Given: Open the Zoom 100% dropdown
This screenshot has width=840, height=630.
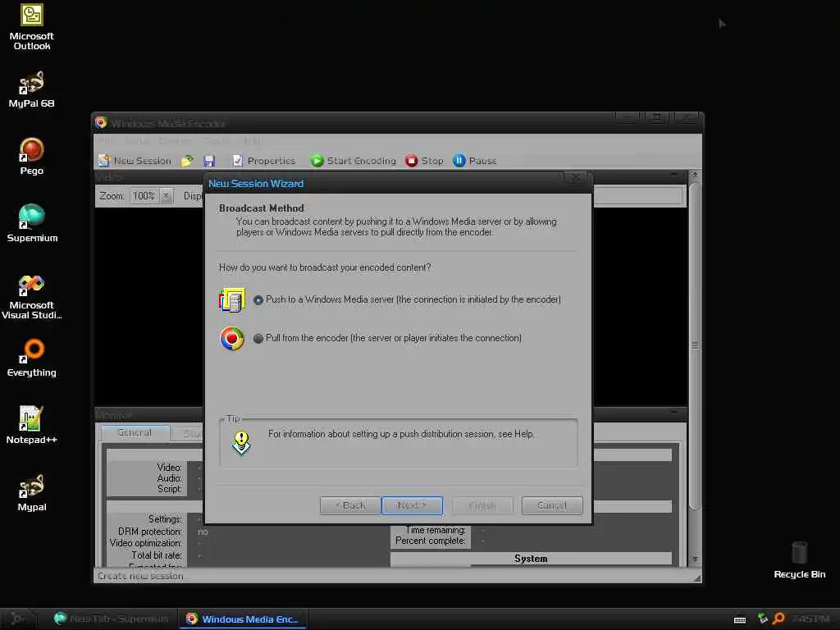Looking at the screenshot, I should click(x=166, y=196).
